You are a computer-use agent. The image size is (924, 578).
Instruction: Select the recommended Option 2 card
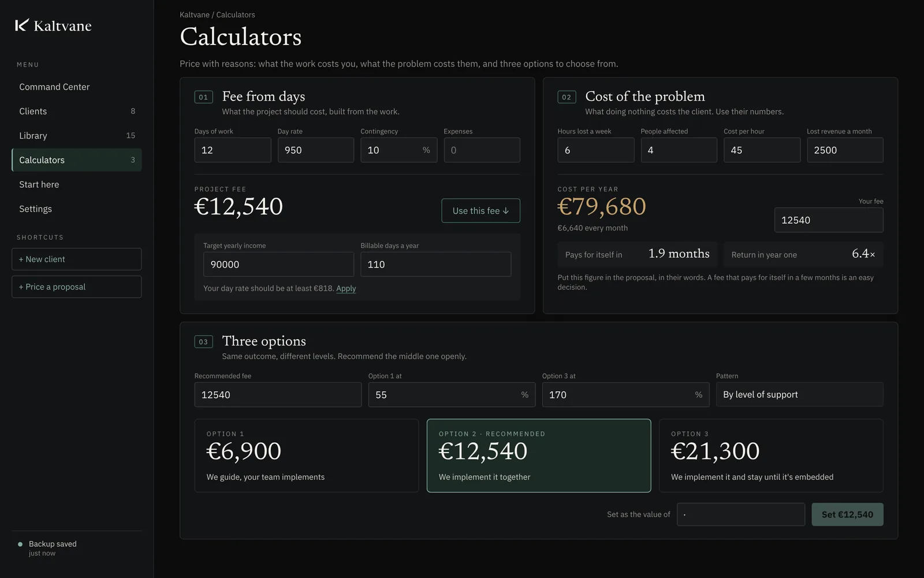tap(539, 455)
